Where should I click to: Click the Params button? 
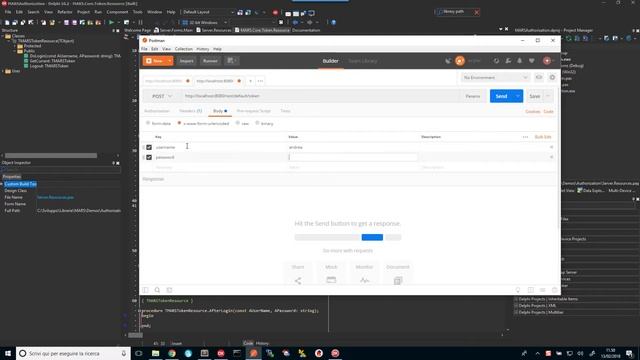pos(473,96)
